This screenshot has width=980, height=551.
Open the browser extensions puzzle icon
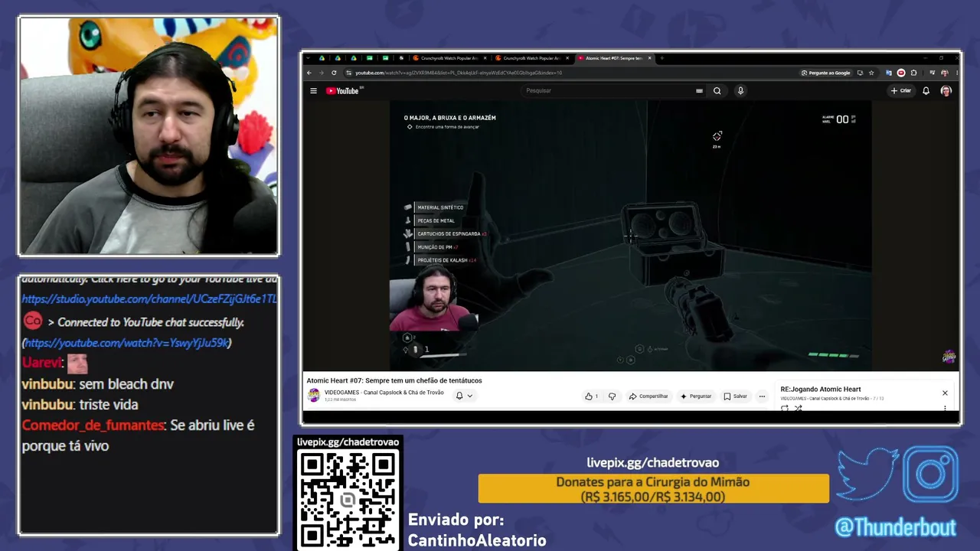913,73
